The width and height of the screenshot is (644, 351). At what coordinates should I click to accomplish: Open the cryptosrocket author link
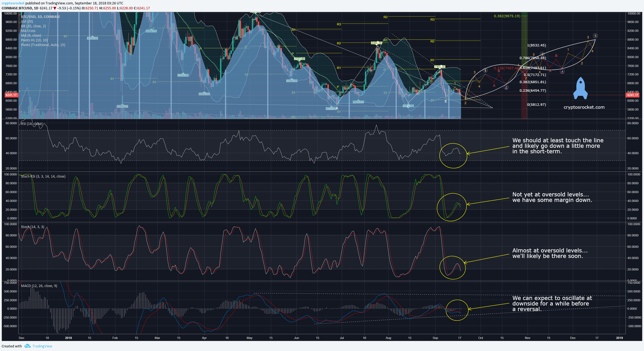click(x=13, y=3)
